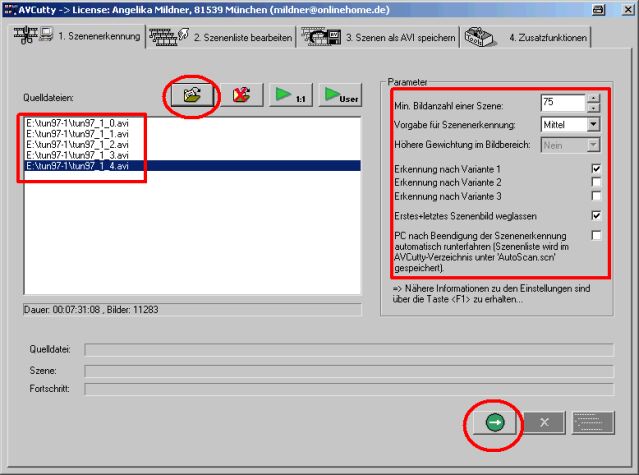
Task: Expand Vorgabe für Szenenerkennung dropdown
Action: (x=593, y=124)
